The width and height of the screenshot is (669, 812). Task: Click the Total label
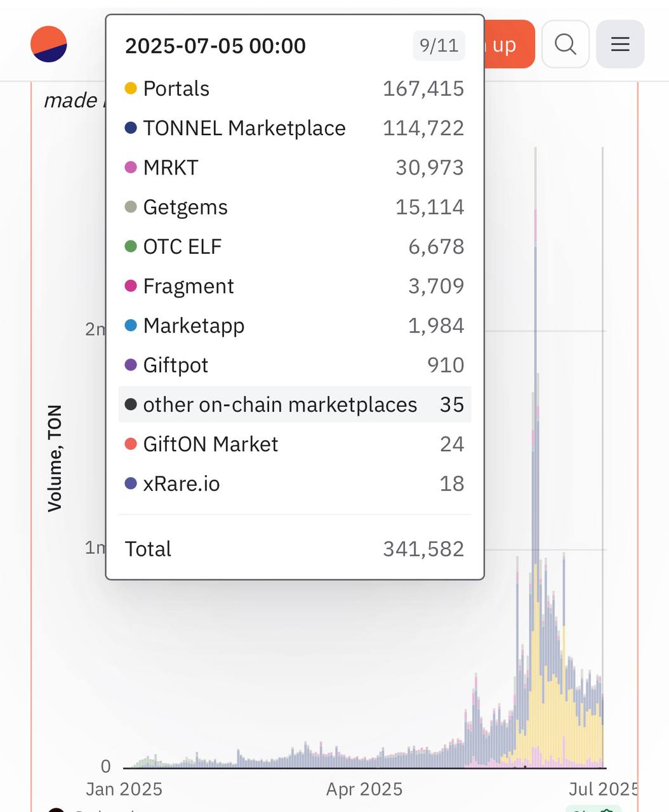[148, 549]
